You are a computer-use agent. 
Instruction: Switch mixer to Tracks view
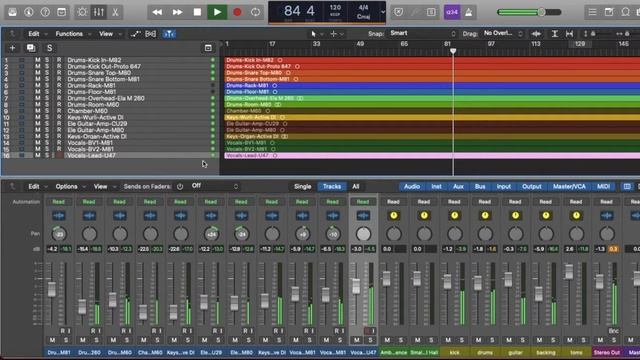(x=332, y=187)
